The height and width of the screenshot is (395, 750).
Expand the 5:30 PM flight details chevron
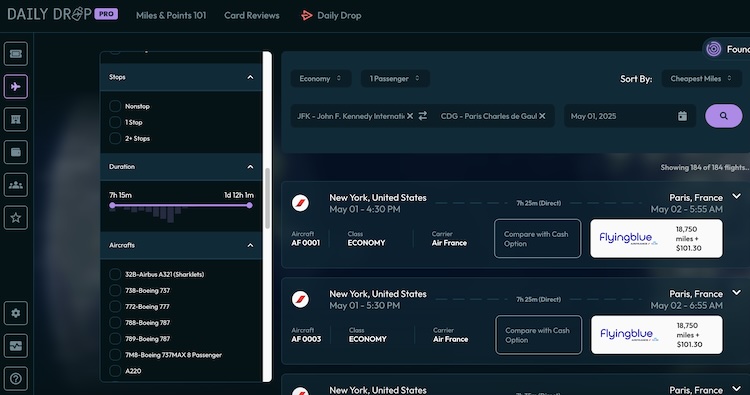click(x=737, y=292)
